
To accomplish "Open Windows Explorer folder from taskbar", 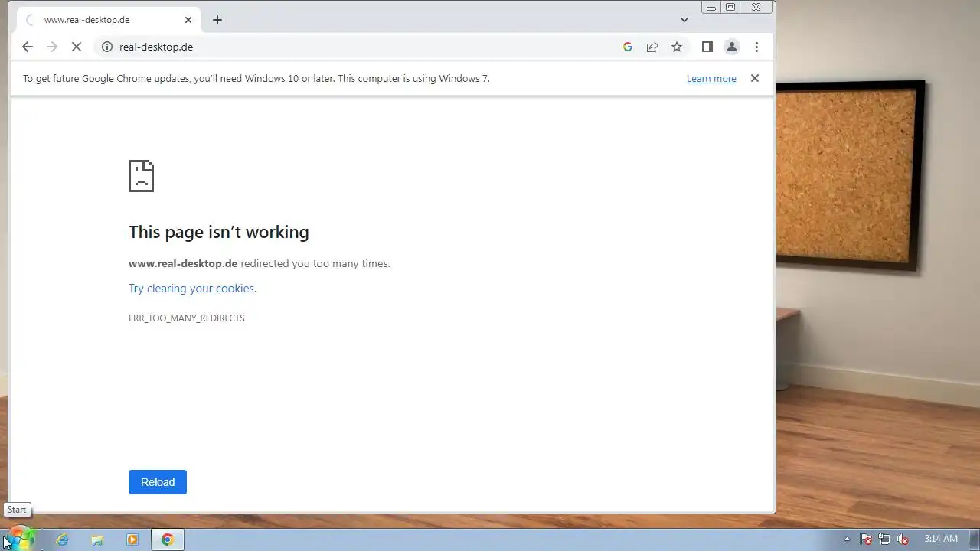I will pos(97,540).
